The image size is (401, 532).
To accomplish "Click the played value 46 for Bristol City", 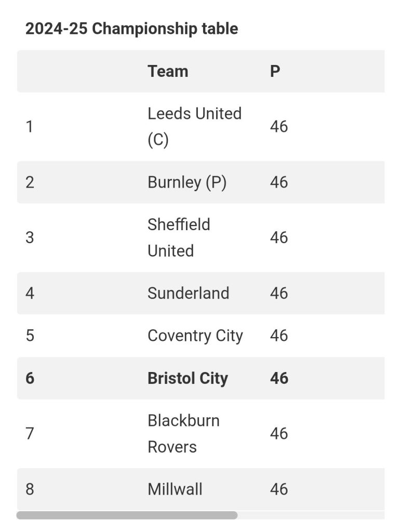I will (279, 378).
